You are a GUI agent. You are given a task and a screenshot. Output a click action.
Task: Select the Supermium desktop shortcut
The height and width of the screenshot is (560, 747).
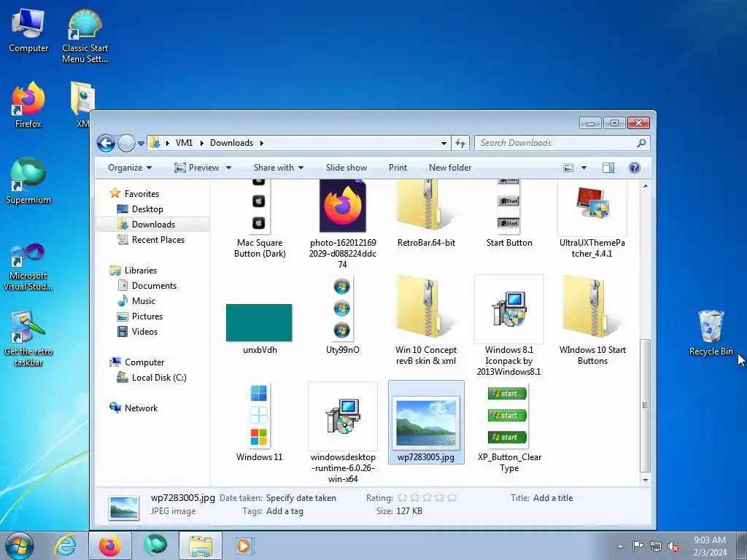(28, 182)
